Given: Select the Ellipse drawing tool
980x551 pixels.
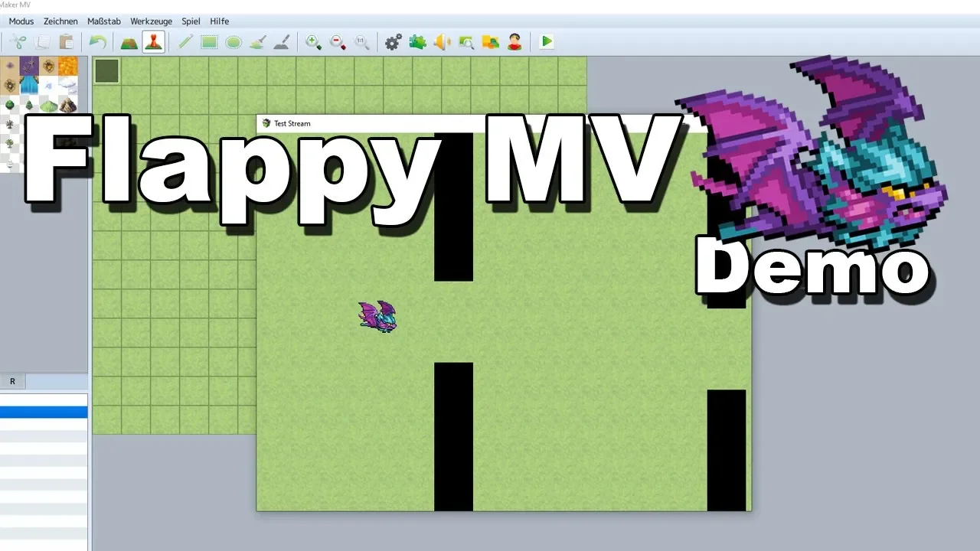Looking at the screenshot, I should tap(234, 42).
